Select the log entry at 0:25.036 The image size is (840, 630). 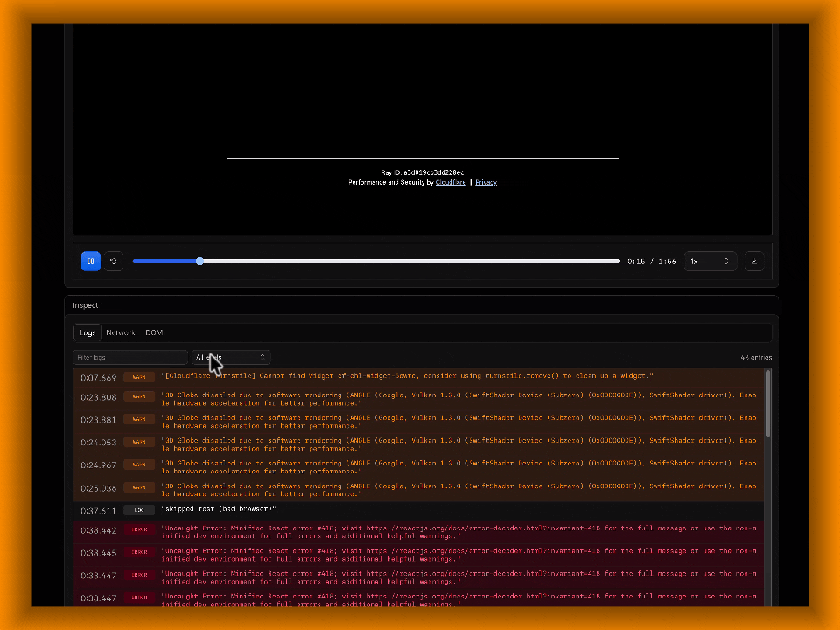(x=418, y=490)
